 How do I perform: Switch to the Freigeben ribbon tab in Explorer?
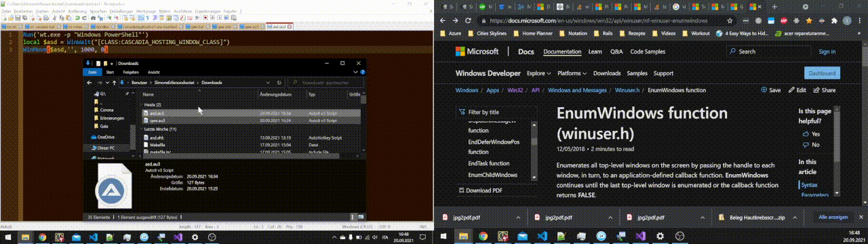point(131,72)
